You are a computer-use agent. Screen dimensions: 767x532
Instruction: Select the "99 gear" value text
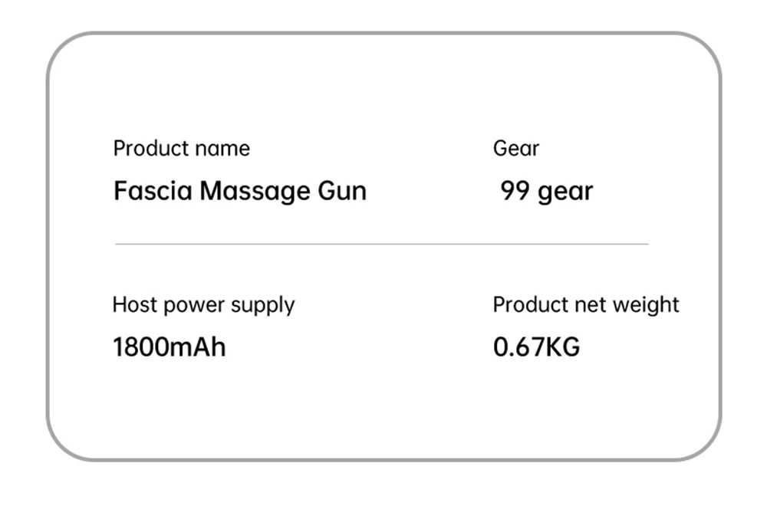(x=546, y=191)
